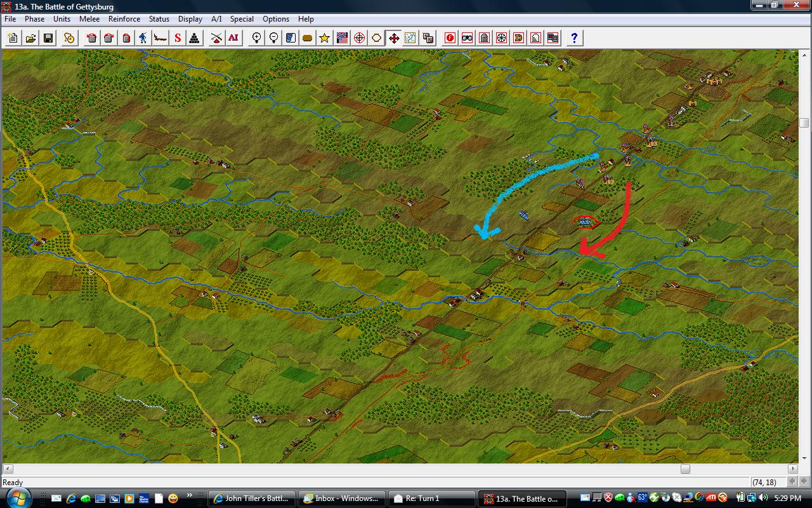Open the Options menu
Viewport: 812px width, 508px height.
(x=276, y=19)
